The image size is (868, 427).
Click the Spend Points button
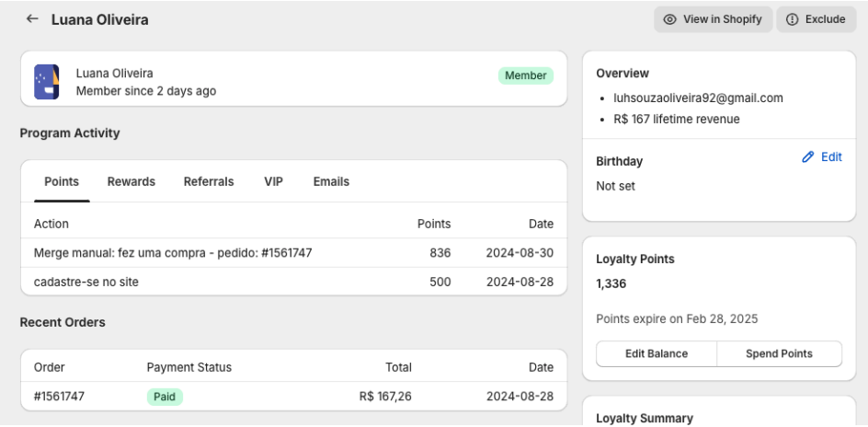click(x=780, y=354)
